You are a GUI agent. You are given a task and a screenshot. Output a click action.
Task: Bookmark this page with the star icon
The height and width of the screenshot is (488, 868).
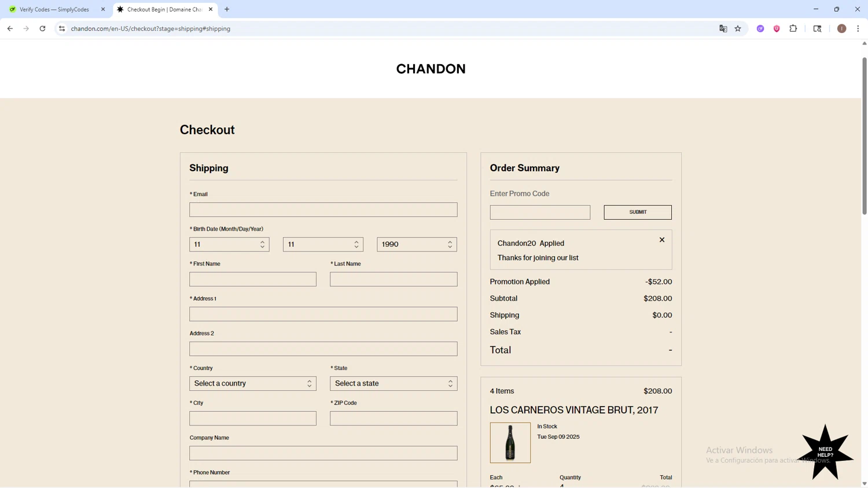coord(738,28)
